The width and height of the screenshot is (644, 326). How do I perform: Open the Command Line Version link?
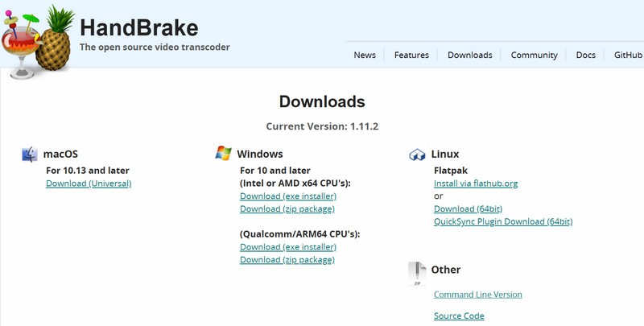[478, 295]
